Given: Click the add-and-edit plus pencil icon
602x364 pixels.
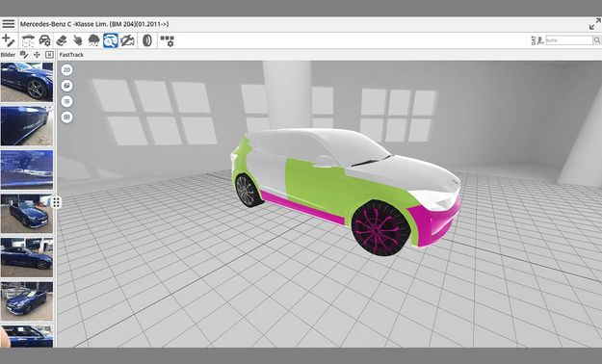Looking at the screenshot, I should point(9,40).
